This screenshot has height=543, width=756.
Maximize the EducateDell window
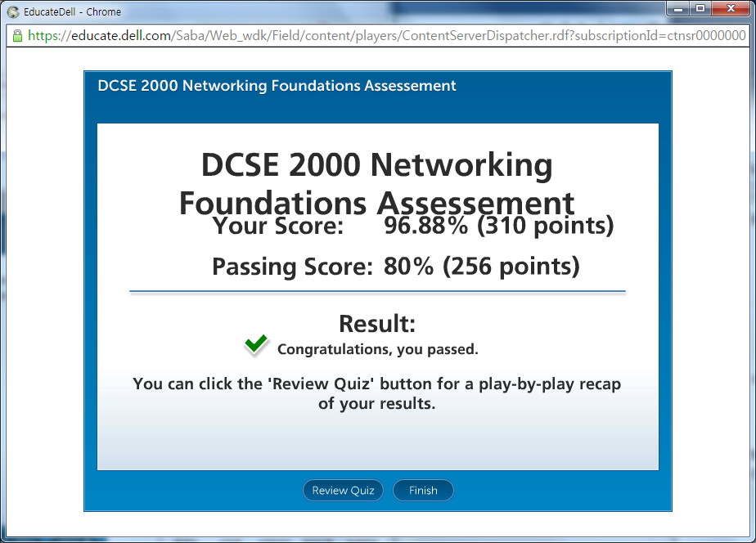[x=700, y=9]
